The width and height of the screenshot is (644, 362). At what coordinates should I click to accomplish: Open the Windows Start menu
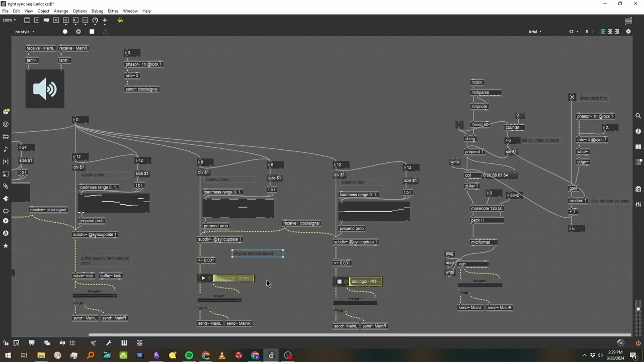pyautogui.click(x=8, y=355)
